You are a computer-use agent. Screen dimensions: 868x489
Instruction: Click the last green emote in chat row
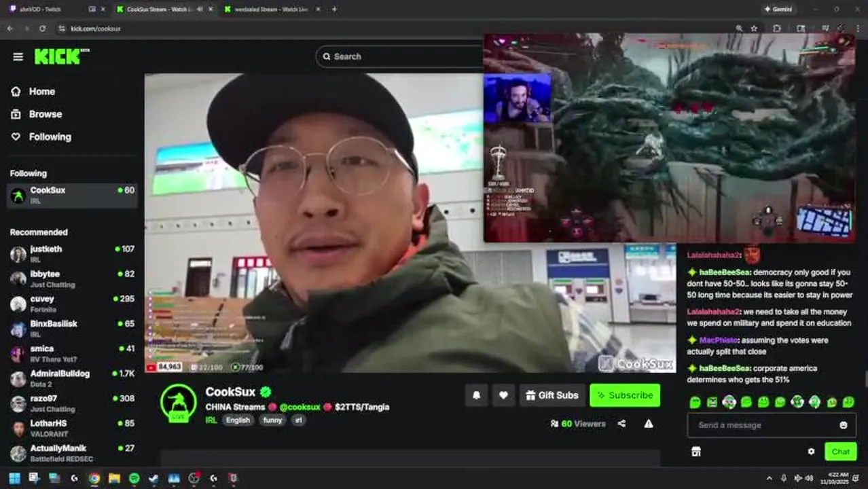pyautogui.click(x=848, y=402)
